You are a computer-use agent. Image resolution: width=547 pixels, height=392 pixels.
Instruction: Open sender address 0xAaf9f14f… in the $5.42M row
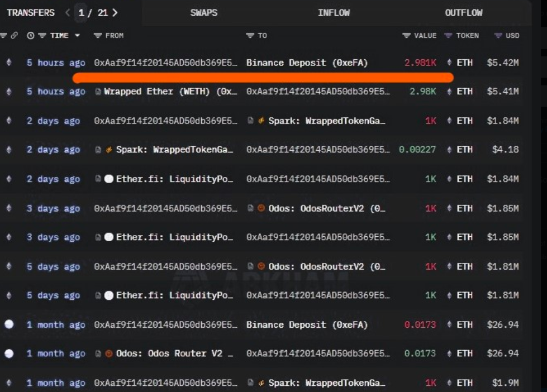(165, 63)
